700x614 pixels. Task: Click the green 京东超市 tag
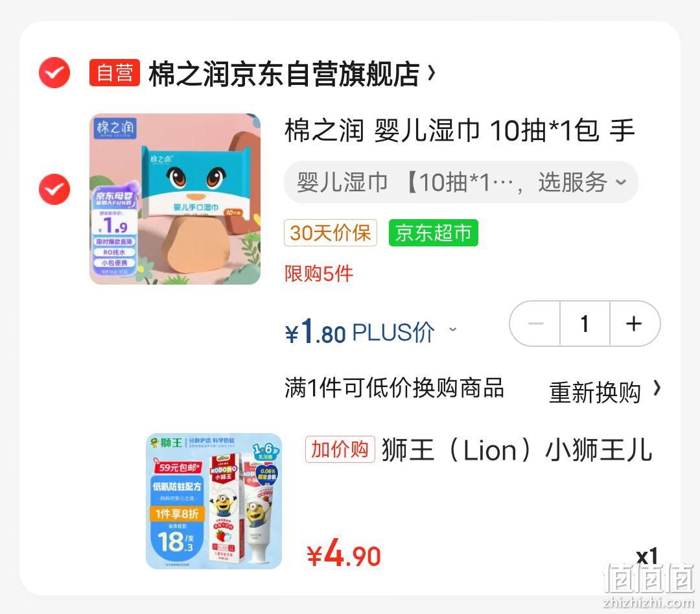[434, 233]
